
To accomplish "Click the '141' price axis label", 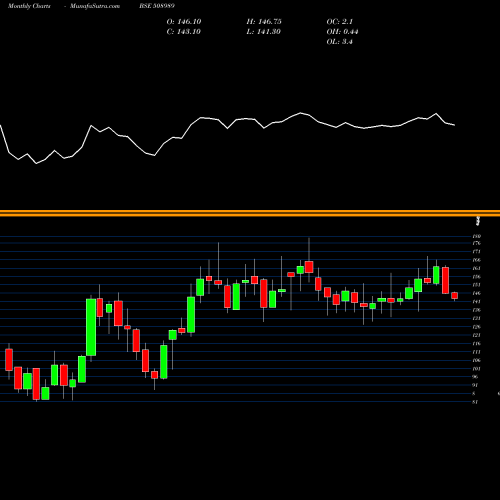I will pyautogui.click(x=477, y=302).
